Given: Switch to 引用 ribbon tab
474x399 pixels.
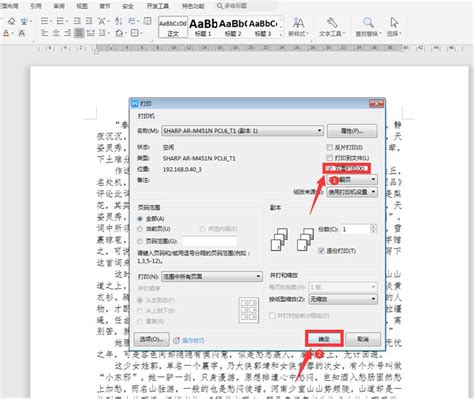Looking at the screenshot, I should point(36,6).
